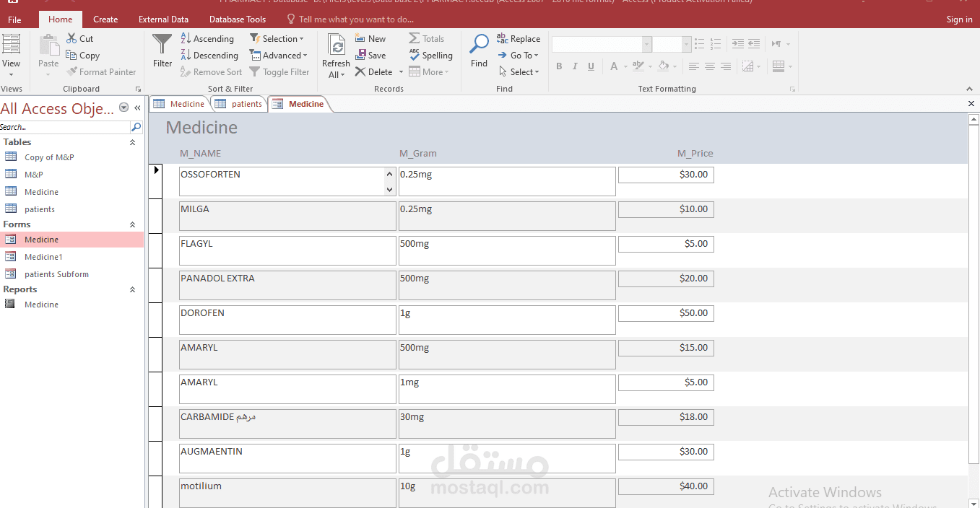The image size is (980, 508).
Task: Click the Copy command
Action: coord(82,55)
